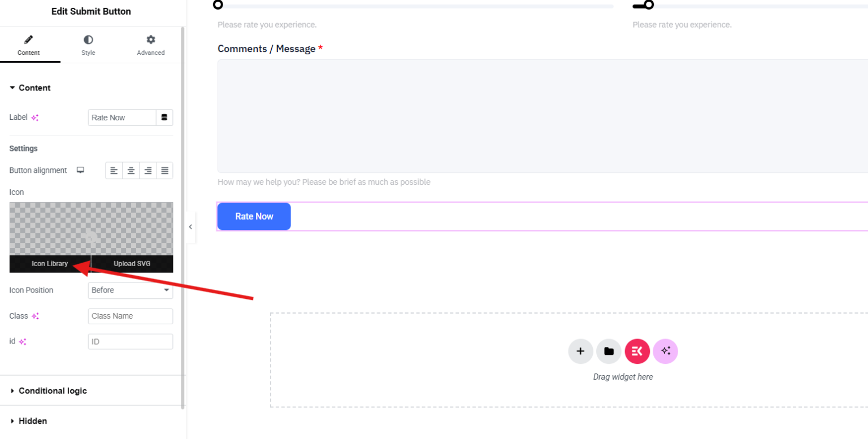Select center button alignment icon
The image size is (868, 439).
click(131, 170)
